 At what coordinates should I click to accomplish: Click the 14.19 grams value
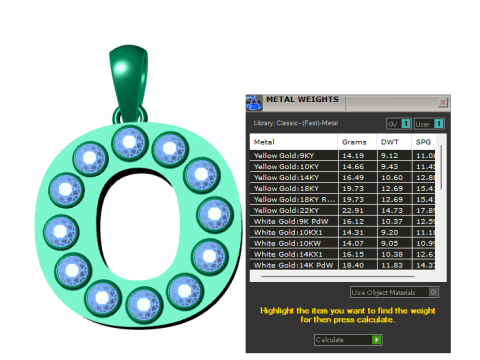(353, 156)
